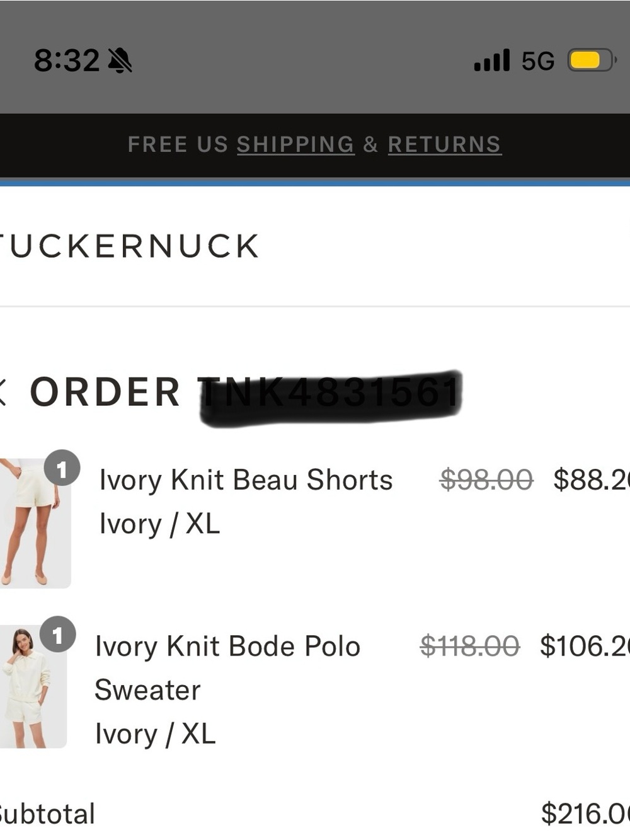Viewport: 630px width, 840px height.
Task: Select the Ivory Knit Beau Shorts title
Action: (x=246, y=480)
